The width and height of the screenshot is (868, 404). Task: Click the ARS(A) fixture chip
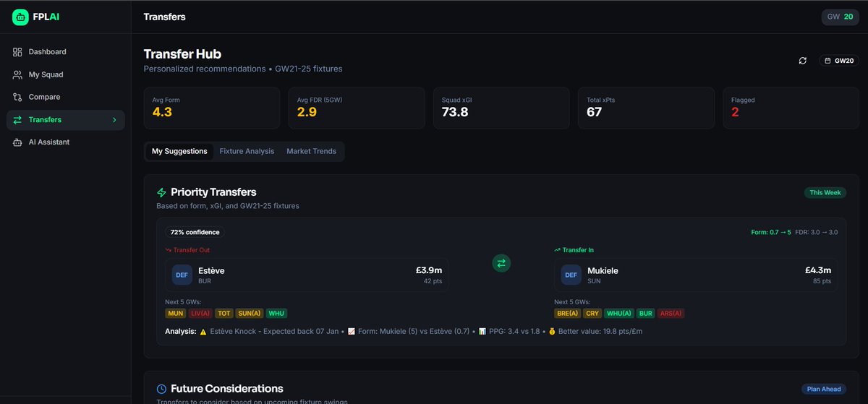pyautogui.click(x=671, y=314)
